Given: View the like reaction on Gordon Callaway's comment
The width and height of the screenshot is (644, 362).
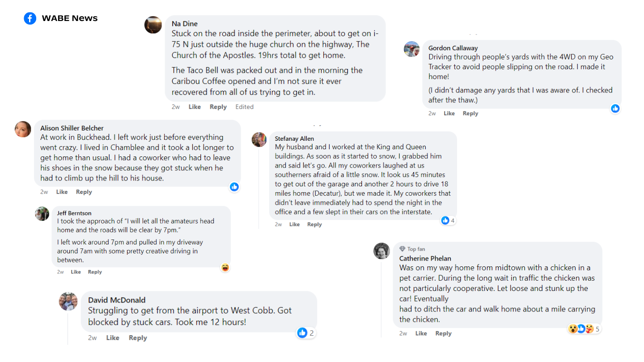Looking at the screenshot, I should click(x=615, y=108).
